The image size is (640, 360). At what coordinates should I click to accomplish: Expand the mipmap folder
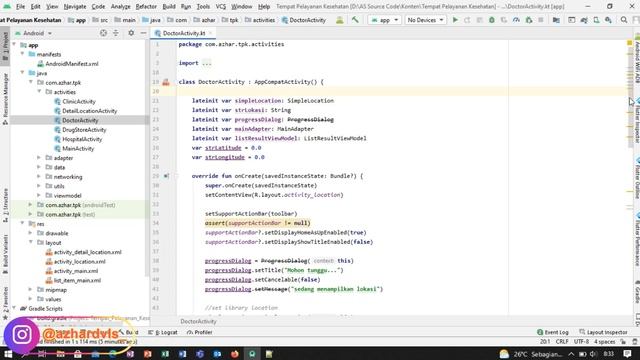pyautogui.click(x=31, y=290)
